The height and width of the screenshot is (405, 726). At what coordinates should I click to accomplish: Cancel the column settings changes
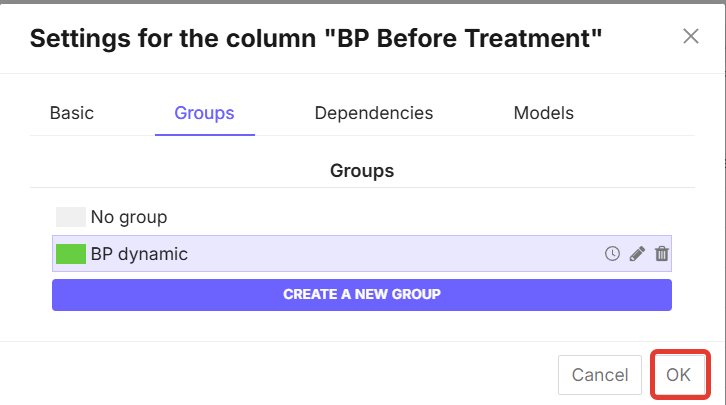(x=599, y=375)
